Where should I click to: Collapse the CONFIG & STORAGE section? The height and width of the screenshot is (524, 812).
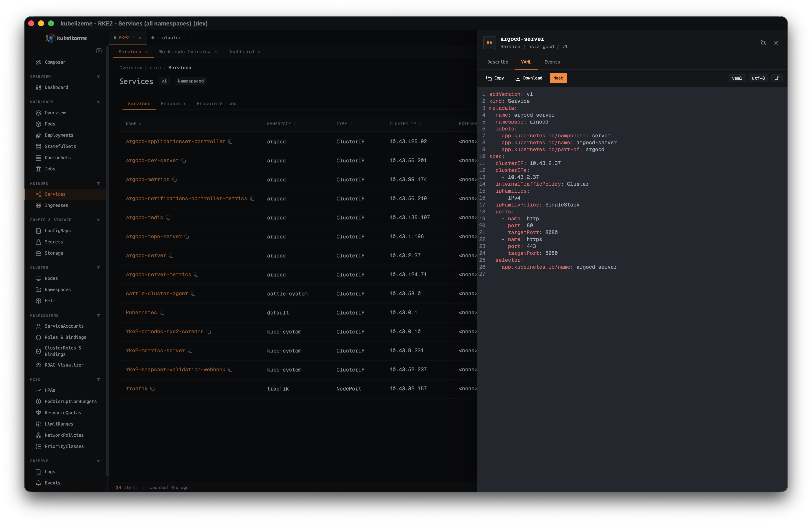tap(98, 220)
